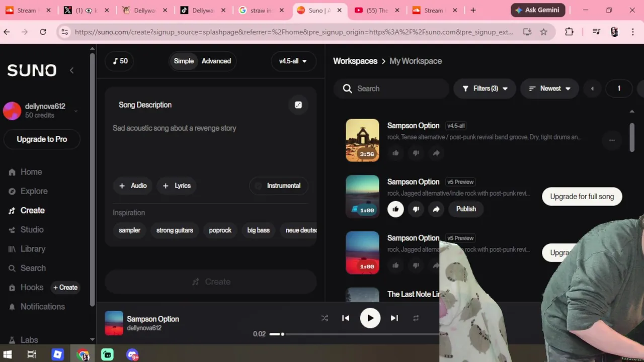Go to previous page arrow
This screenshot has width=644, height=362.
(x=592, y=88)
